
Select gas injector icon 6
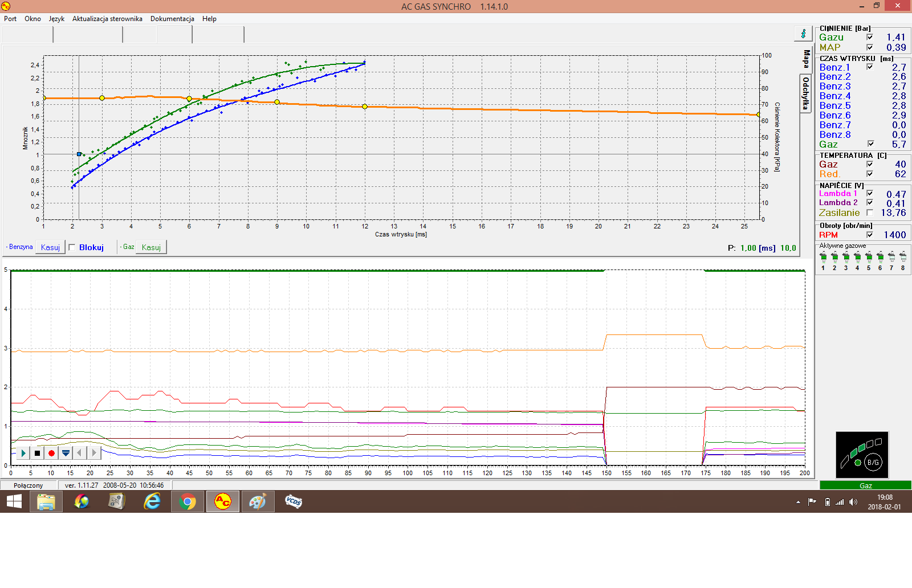click(x=880, y=257)
